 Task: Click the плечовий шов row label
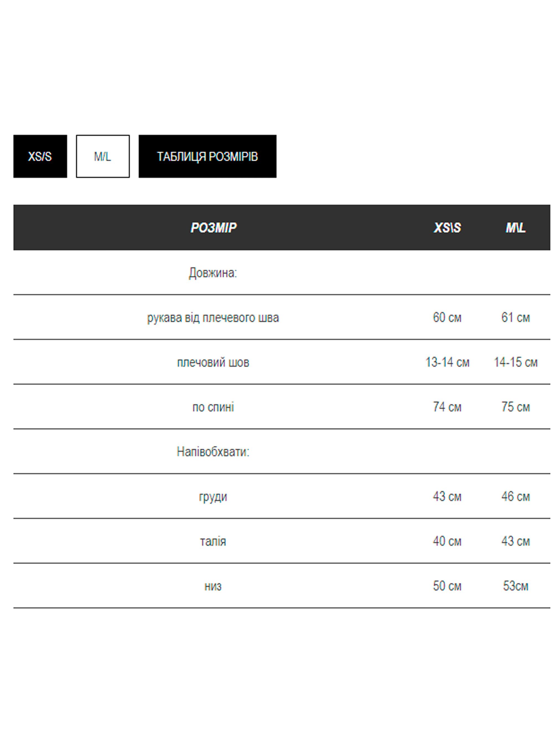213,362
